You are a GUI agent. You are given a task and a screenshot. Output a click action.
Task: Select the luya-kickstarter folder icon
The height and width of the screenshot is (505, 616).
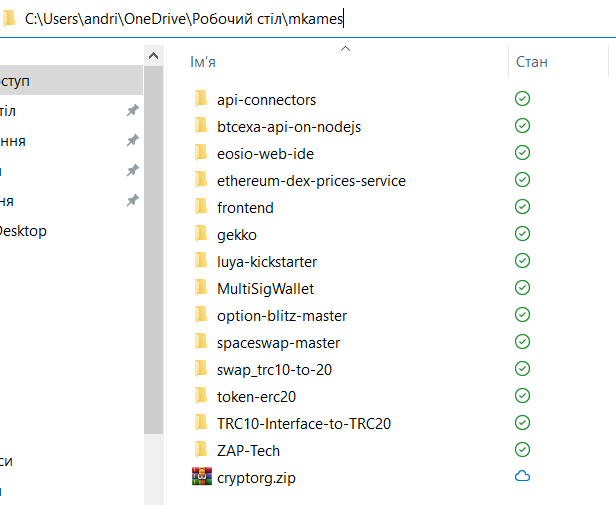click(x=201, y=261)
